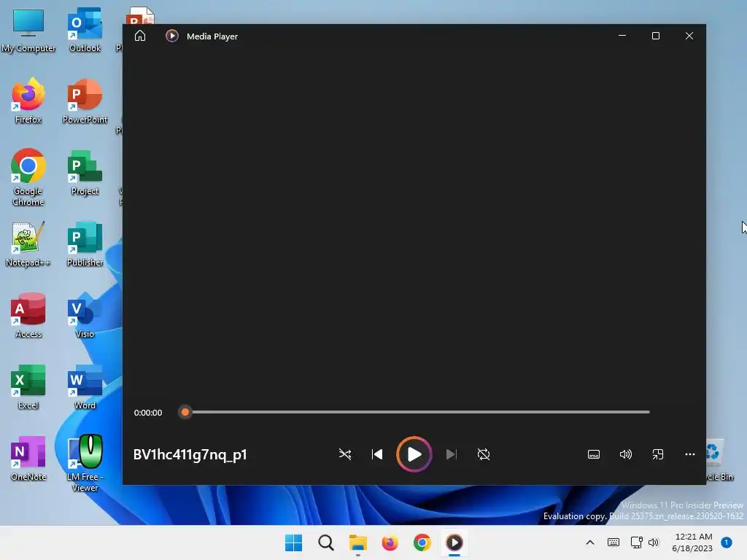Switch to mini player view
747x560 pixels.
coord(658,454)
